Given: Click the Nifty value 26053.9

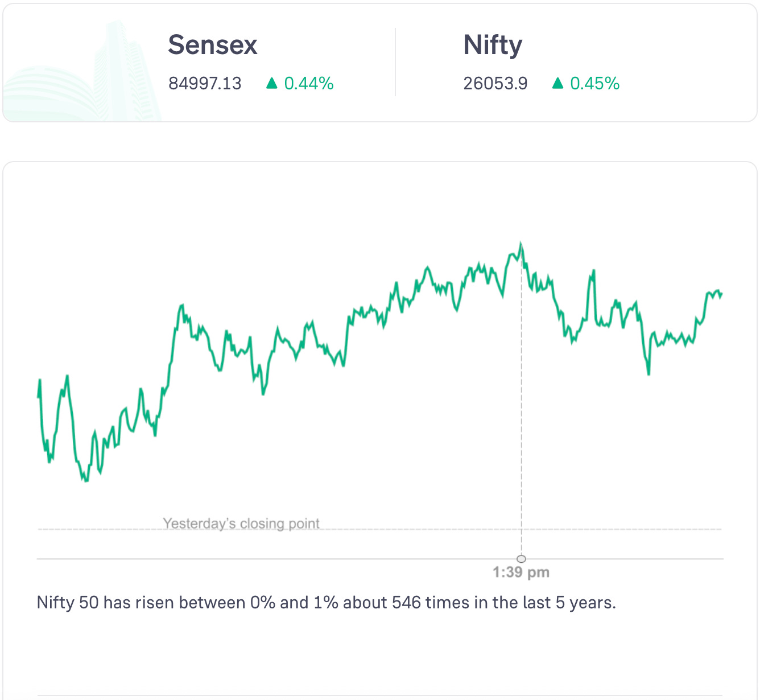Looking at the screenshot, I should point(495,84).
